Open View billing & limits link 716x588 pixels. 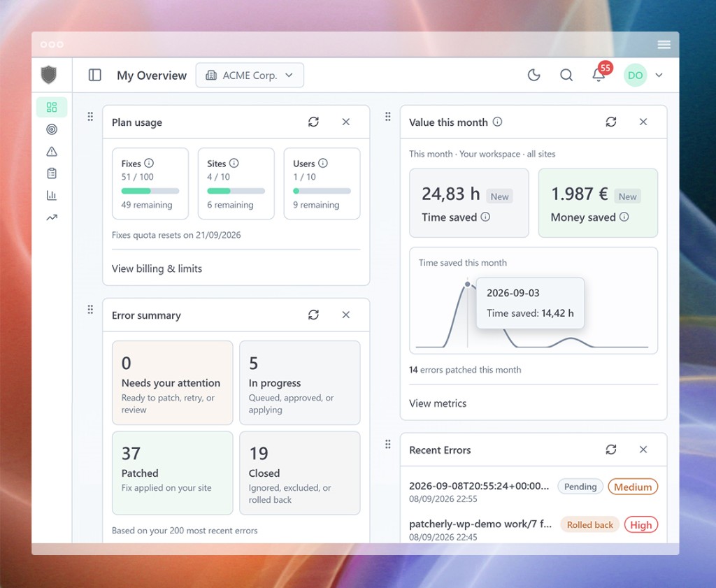click(157, 268)
